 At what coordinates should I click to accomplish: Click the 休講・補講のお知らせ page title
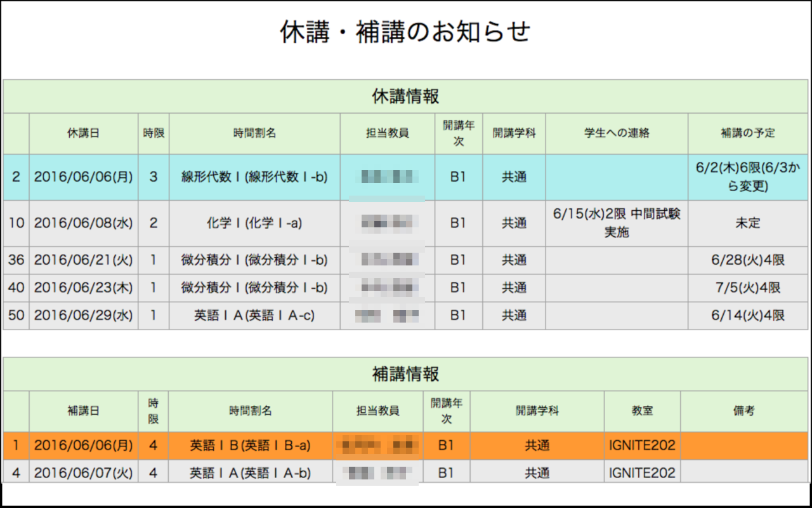coord(405,32)
